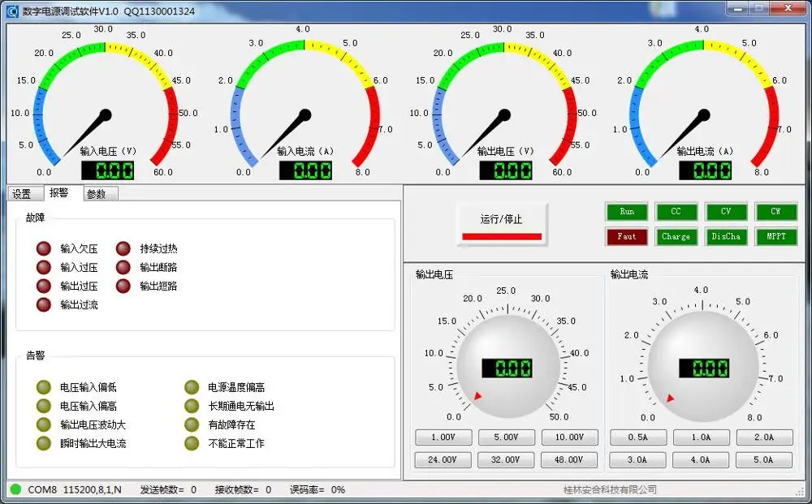
Task: Set output voltage with the 1.00V preset
Action: [x=443, y=437]
